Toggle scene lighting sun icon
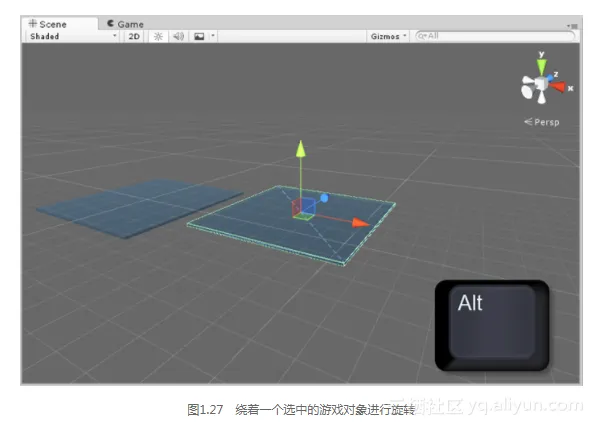This screenshot has width=594, height=426. 158,36
